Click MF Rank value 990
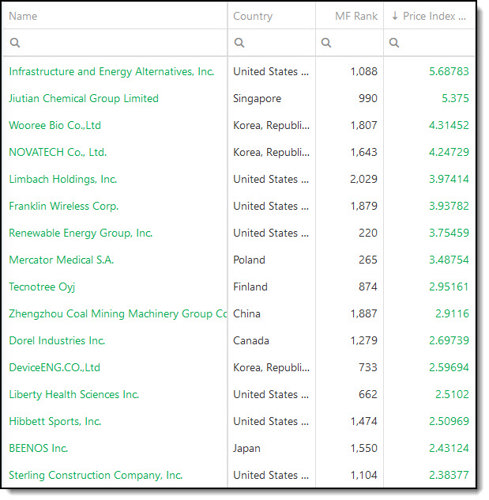This screenshot has width=489, height=500. (368, 98)
